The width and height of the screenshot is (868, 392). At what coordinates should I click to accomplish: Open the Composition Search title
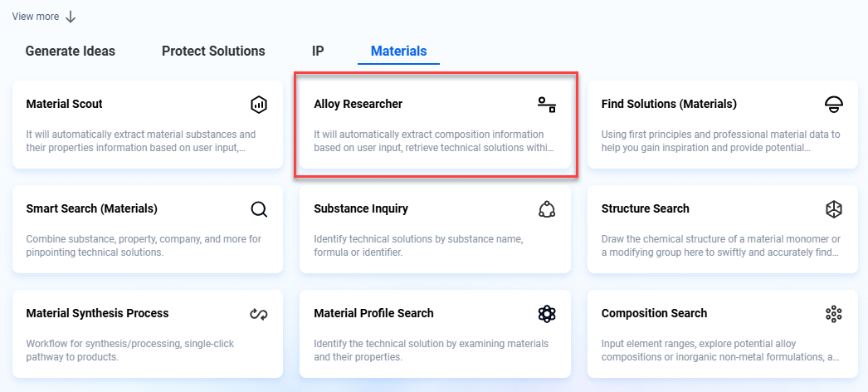[x=654, y=313]
